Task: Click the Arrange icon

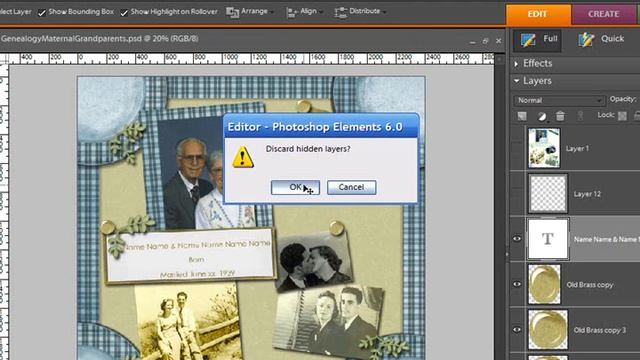Action: pyautogui.click(x=232, y=12)
